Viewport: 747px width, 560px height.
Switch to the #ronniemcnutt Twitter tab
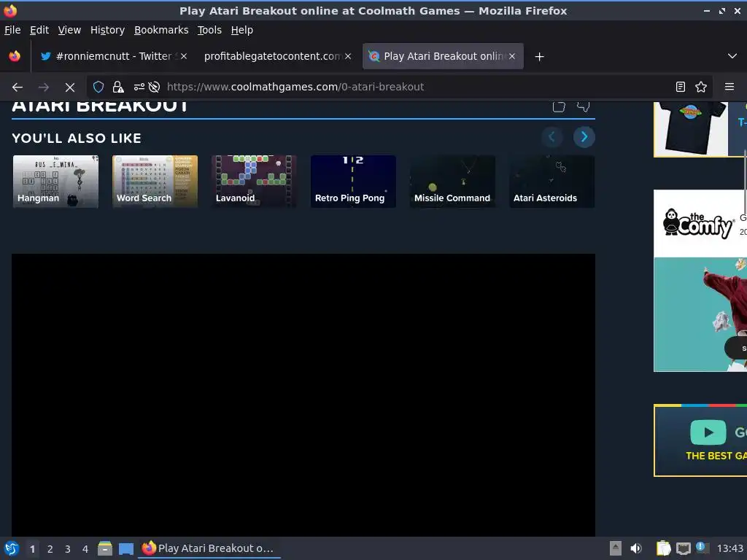coord(113,56)
